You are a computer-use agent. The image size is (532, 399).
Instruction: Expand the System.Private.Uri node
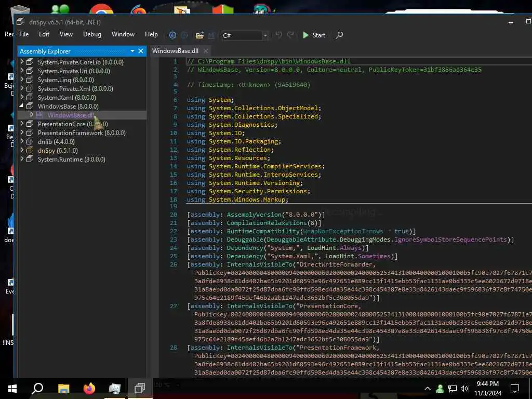tap(22, 71)
